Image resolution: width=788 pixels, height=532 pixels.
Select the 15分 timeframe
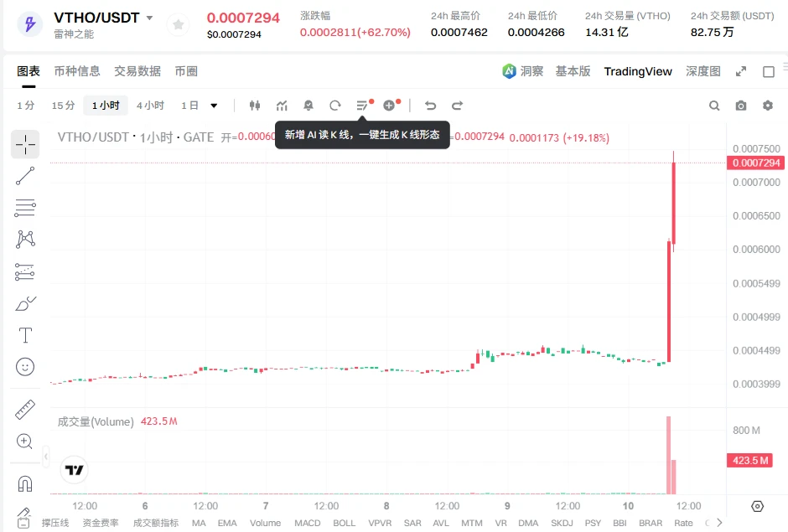coord(64,106)
